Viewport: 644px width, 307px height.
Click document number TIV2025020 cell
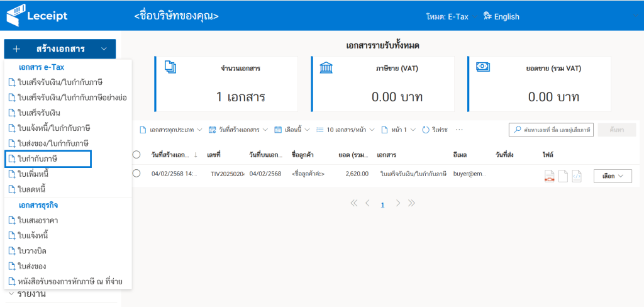click(228, 174)
